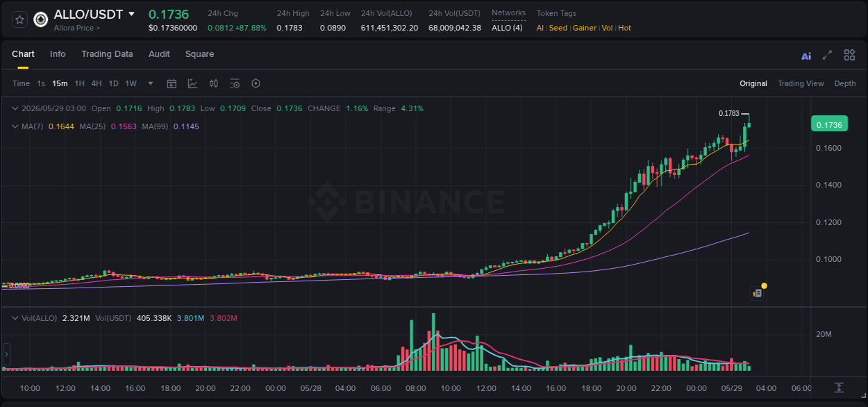Add ALLO/USDT to favorites with the star
The width and height of the screenshot is (868, 407).
point(19,19)
